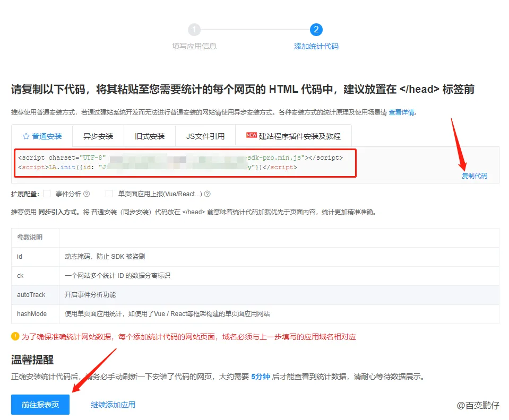
Task: Switch to the 异步安装 tab
Action: 98,136
